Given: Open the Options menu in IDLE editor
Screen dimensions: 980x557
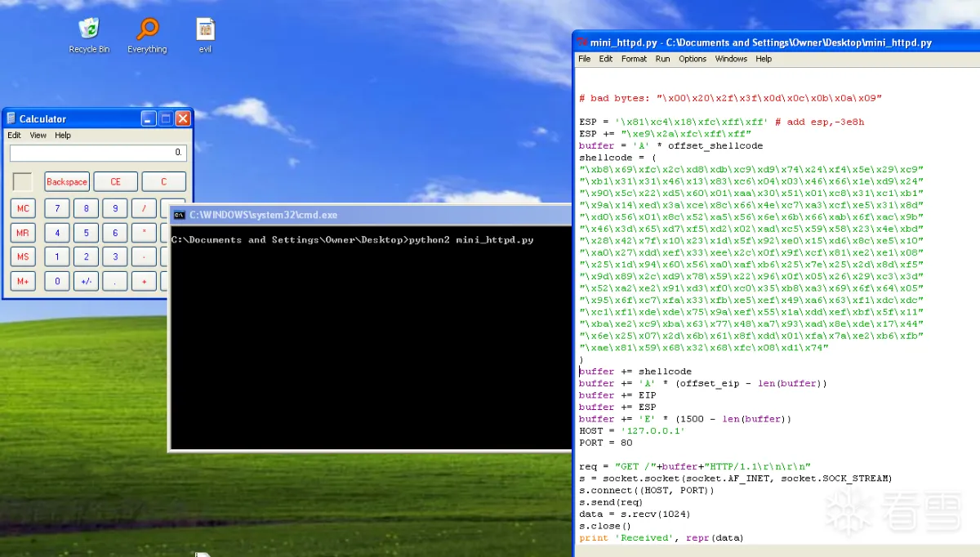Looking at the screenshot, I should (693, 59).
